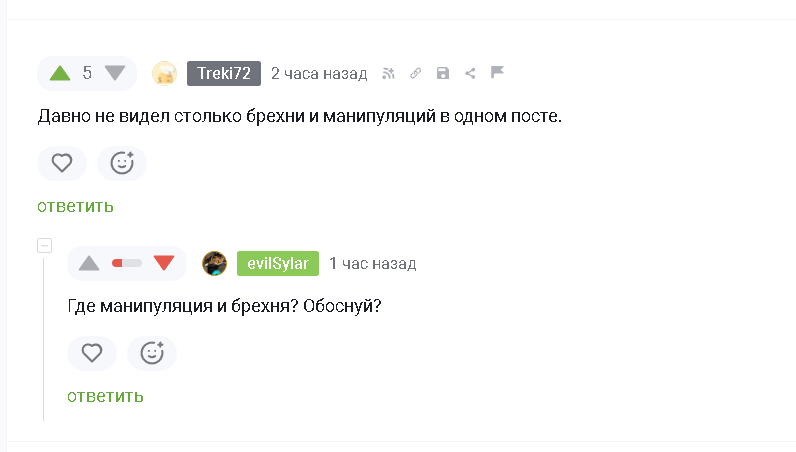Like evilSylar's reply with the heart
Screen dimensions: 796x452
92,353
